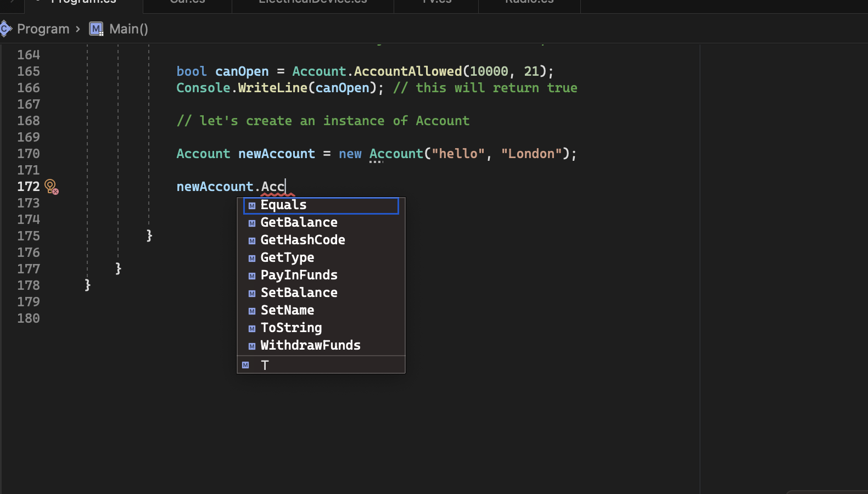Image resolution: width=868 pixels, height=494 pixels.
Task: Switch to the ElectricalDevice.cs editor tab
Action: pyautogui.click(x=313, y=3)
